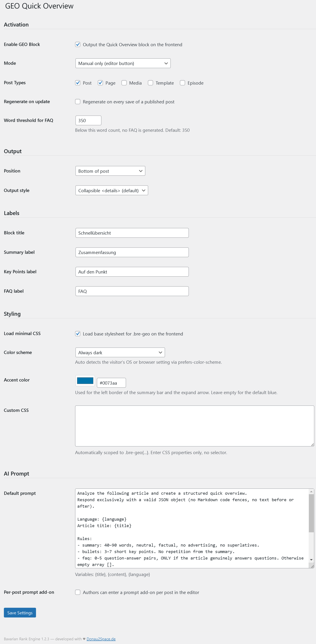Image resolution: width=316 pixels, height=644 pixels.
Task: Open the Color scheme dropdown
Action: click(x=120, y=352)
